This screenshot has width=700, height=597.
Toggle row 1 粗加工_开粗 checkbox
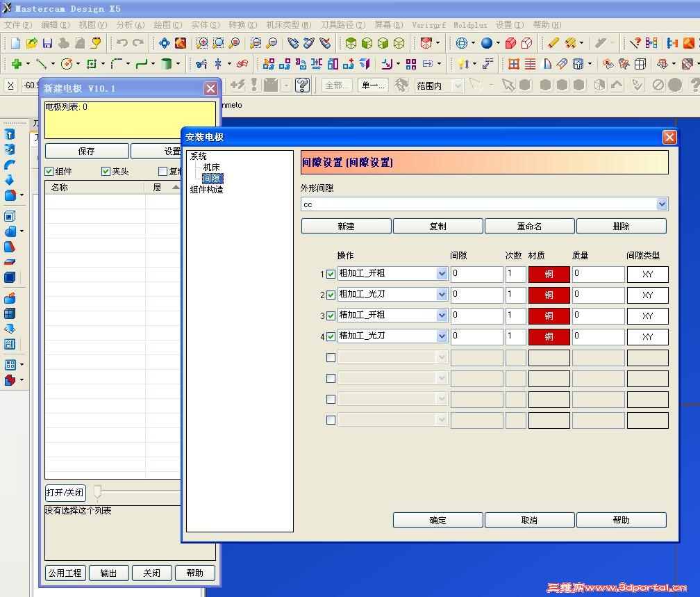[331, 274]
